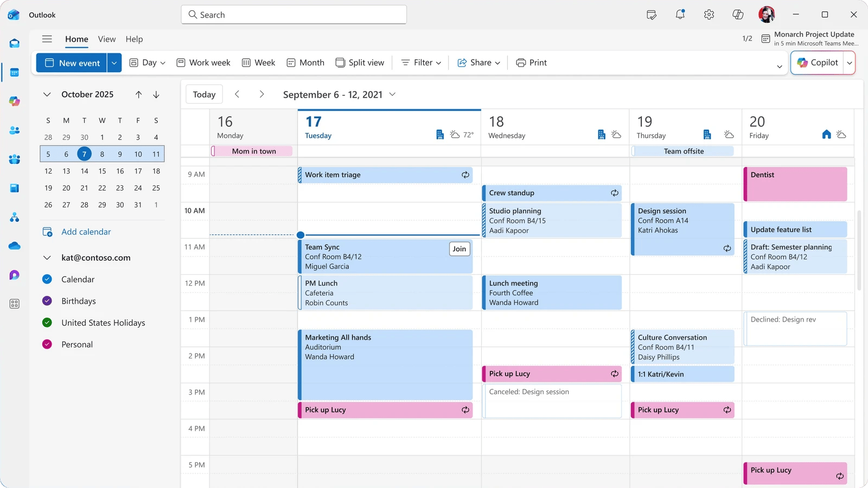Open Mail from the left sidebar

(15, 43)
